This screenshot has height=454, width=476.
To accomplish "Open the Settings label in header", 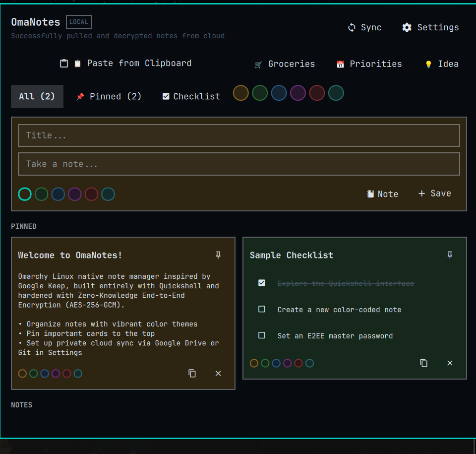I will point(438,28).
